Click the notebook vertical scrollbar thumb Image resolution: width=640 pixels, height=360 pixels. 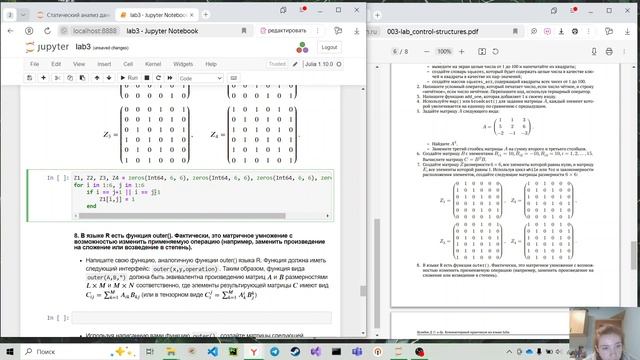362,290
